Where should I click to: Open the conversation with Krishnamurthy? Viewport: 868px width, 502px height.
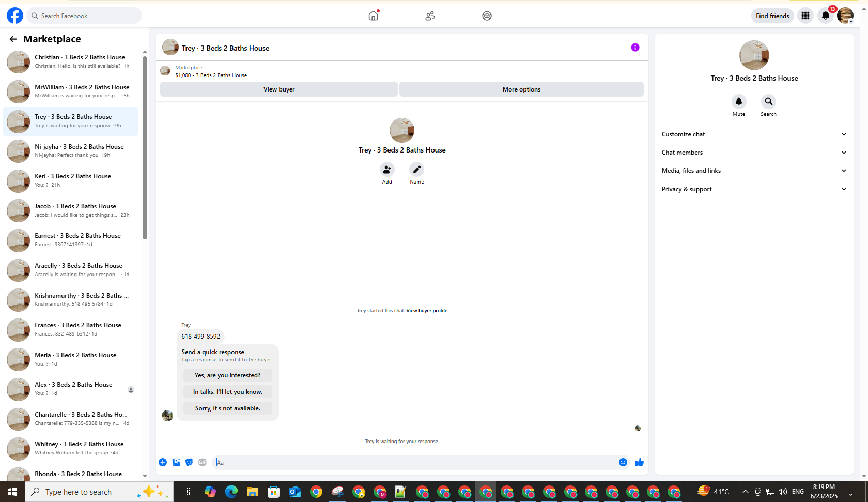pyautogui.click(x=71, y=300)
